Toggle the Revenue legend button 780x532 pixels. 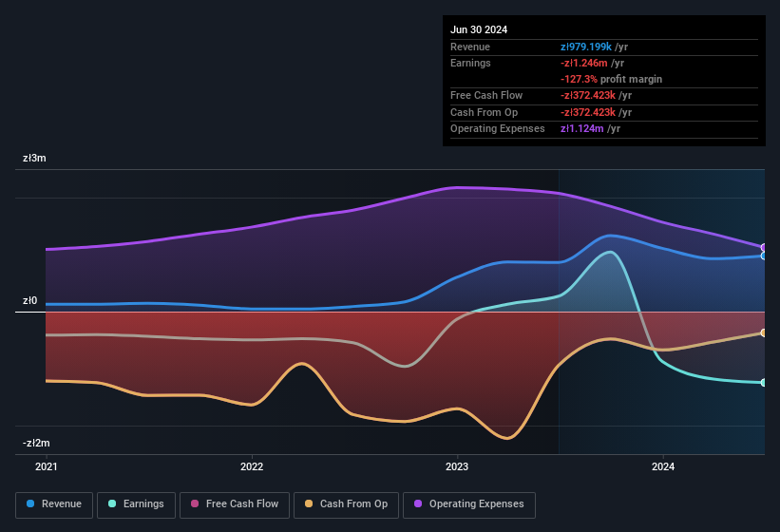coord(54,504)
